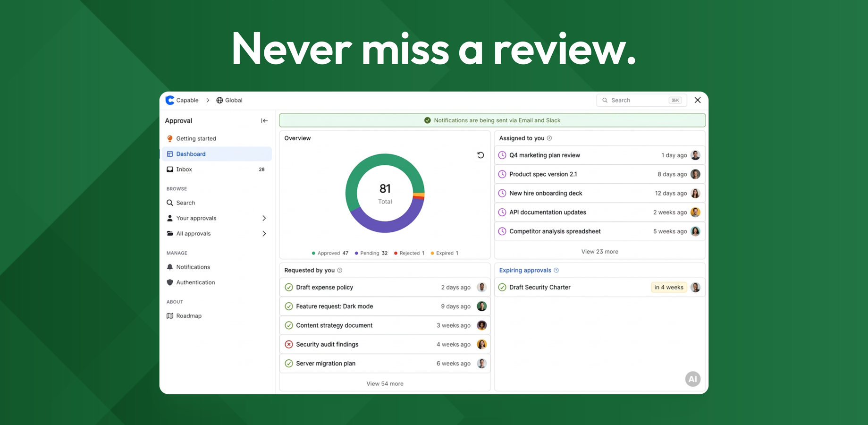Click the Pending legend purple dot
The width and height of the screenshot is (868, 425).
click(356, 253)
